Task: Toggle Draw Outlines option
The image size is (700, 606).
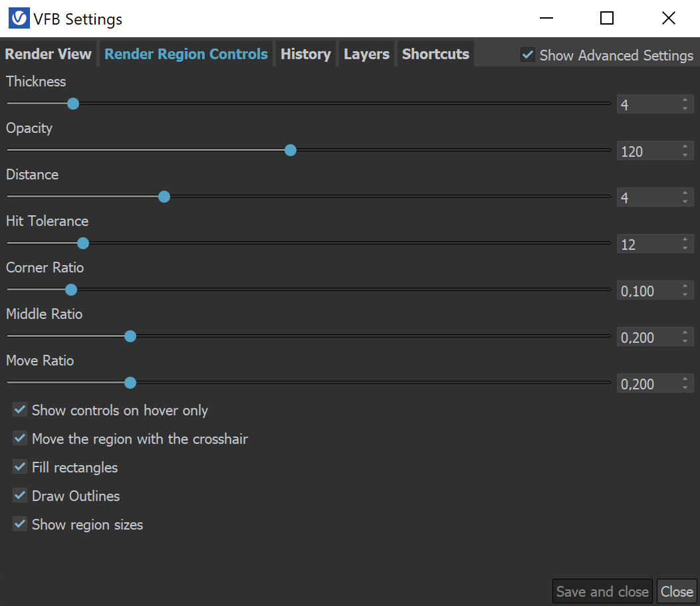Action: (x=20, y=495)
